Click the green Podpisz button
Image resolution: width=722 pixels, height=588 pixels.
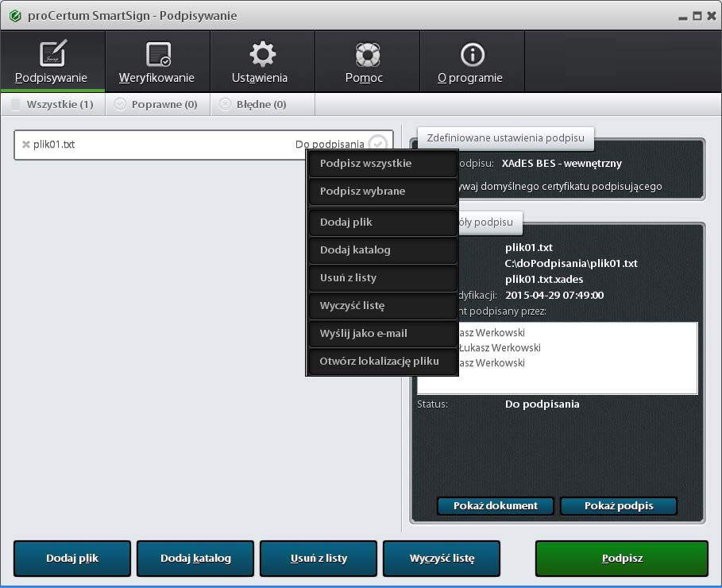click(x=622, y=559)
